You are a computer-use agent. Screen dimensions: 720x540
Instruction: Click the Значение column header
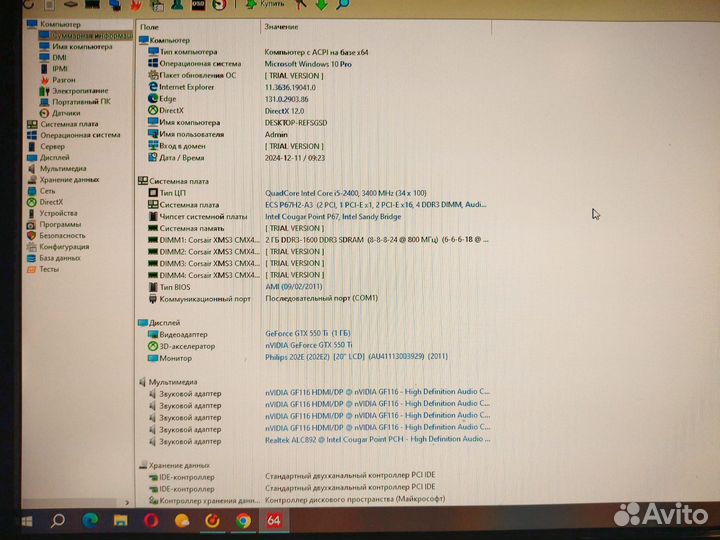pyautogui.click(x=282, y=27)
